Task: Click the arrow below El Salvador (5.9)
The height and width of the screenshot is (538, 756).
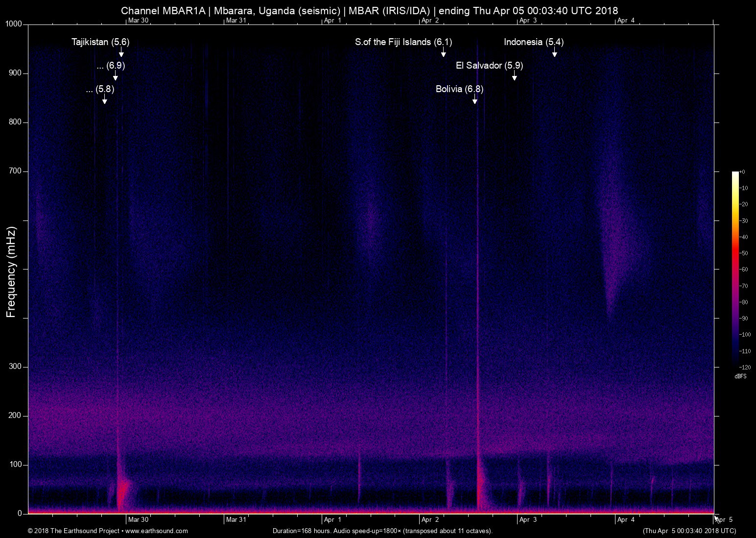Action: pyautogui.click(x=514, y=76)
